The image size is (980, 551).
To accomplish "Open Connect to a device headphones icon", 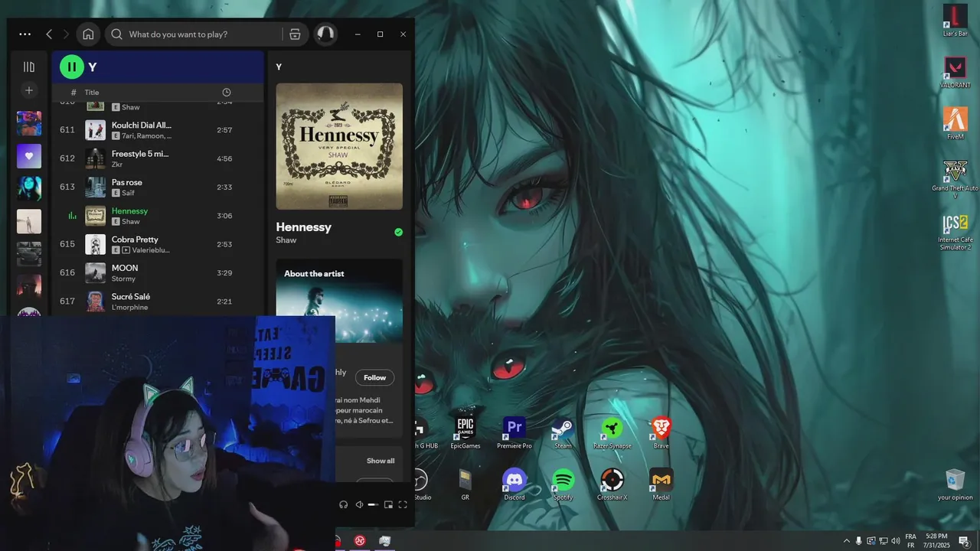I will pos(343,504).
